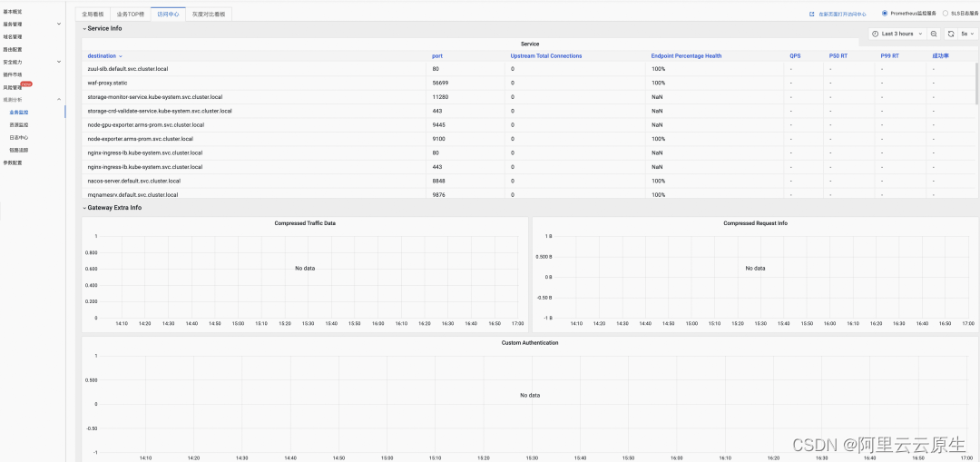The image size is (980, 462).
Task: Click the port value 8848
Action: point(439,181)
